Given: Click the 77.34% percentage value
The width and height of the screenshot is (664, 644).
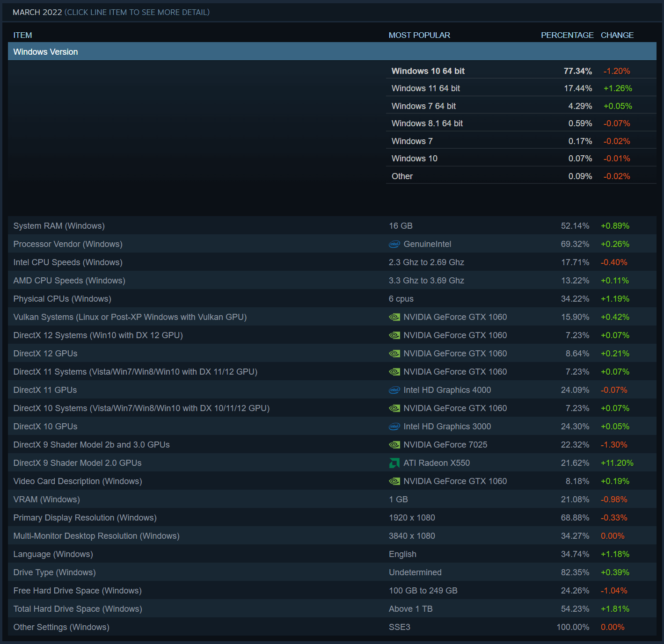Looking at the screenshot, I should click(x=578, y=71).
